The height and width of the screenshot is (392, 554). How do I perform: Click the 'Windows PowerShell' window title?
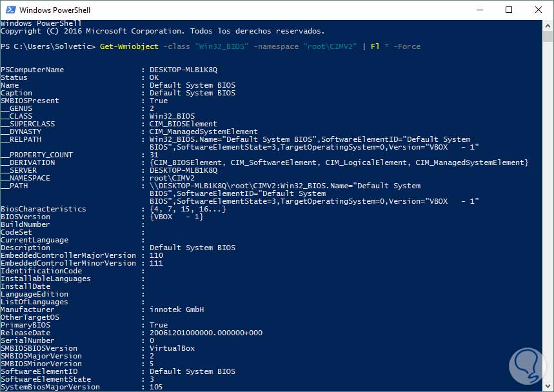(x=55, y=10)
